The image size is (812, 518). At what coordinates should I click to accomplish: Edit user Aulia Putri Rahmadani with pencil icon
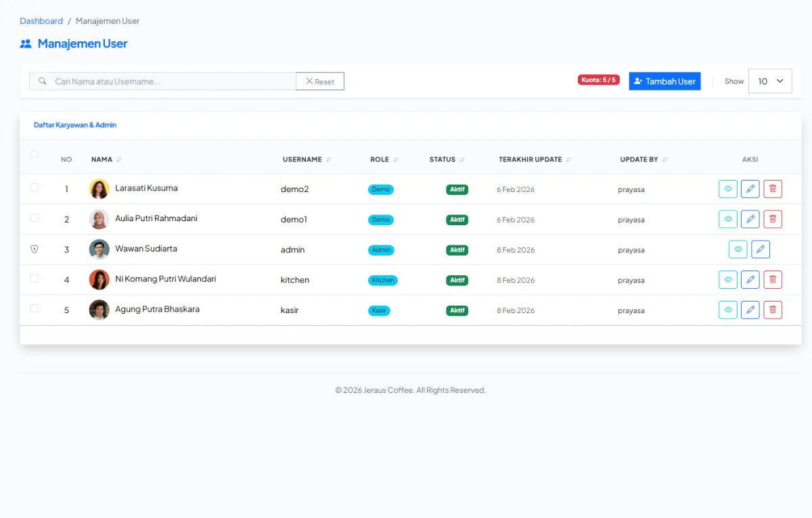tap(750, 219)
